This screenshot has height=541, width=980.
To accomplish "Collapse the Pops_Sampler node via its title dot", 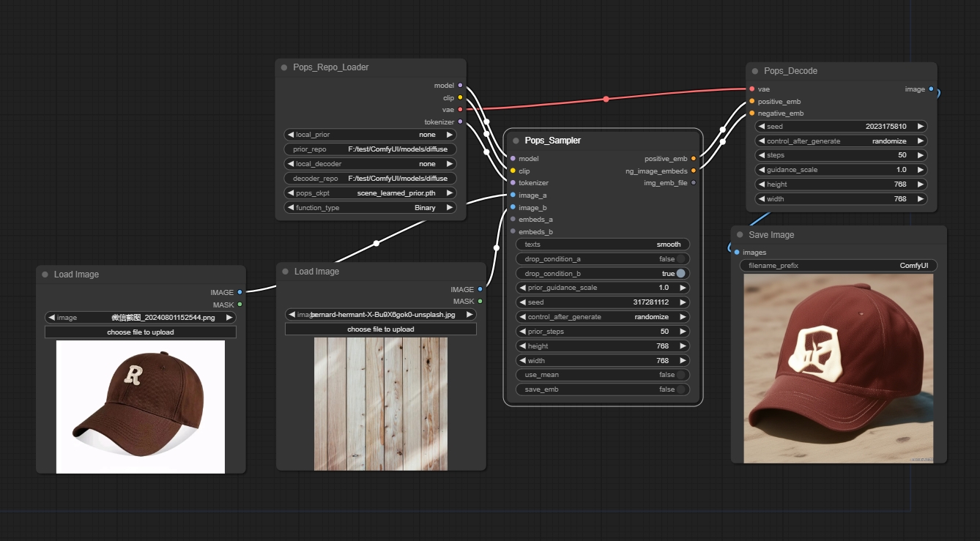I will (516, 141).
